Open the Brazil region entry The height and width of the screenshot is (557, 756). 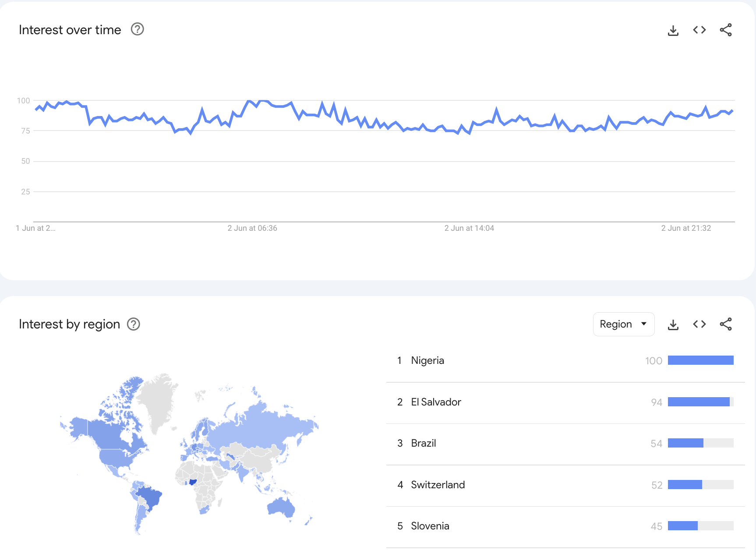click(423, 443)
